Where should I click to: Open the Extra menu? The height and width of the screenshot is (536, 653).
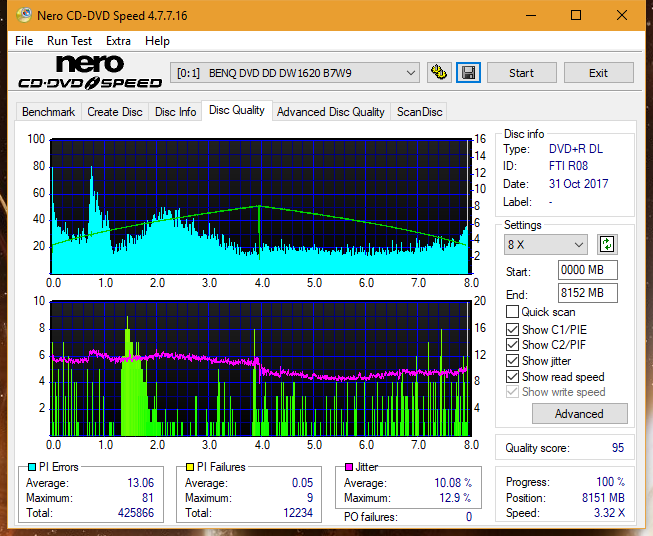pos(118,41)
